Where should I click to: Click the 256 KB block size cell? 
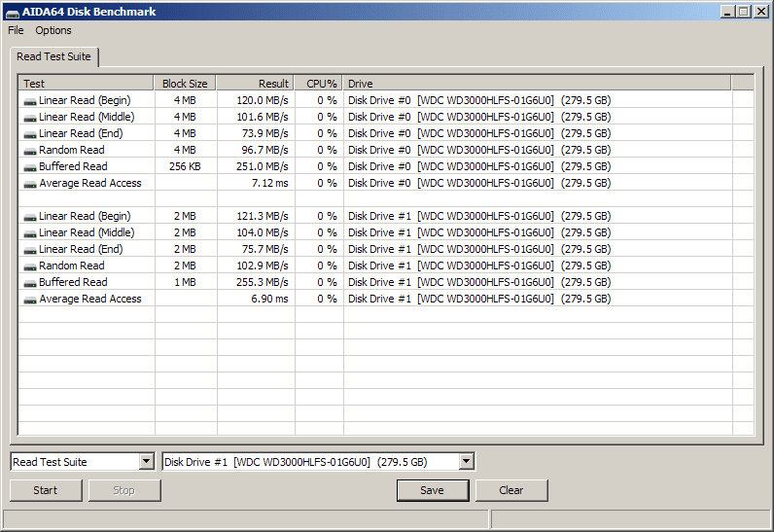point(185,166)
